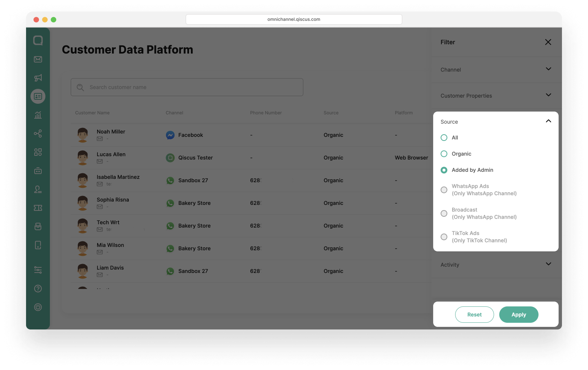Viewport: 588px width, 370px height.
Task: Click the Facebook channel name
Action: (x=191, y=135)
